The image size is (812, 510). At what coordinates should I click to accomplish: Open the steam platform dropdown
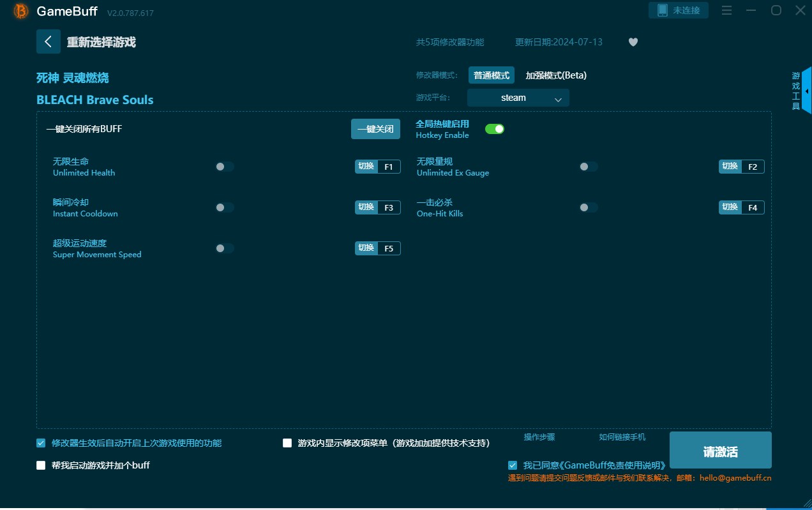pyautogui.click(x=518, y=98)
